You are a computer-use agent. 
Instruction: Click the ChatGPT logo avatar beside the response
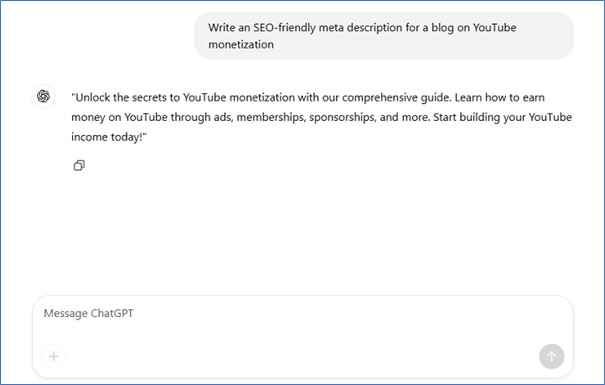coord(43,96)
